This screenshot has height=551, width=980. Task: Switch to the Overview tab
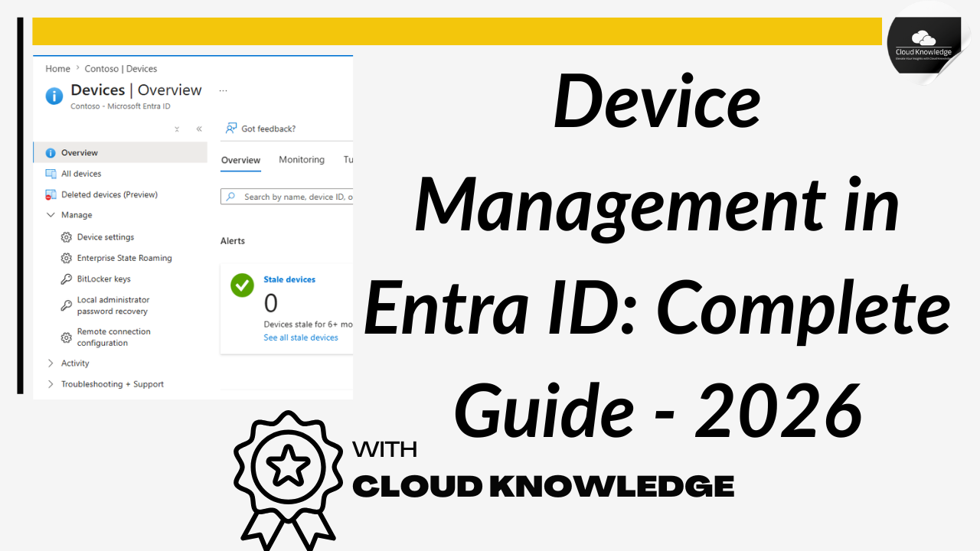coord(240,160)
